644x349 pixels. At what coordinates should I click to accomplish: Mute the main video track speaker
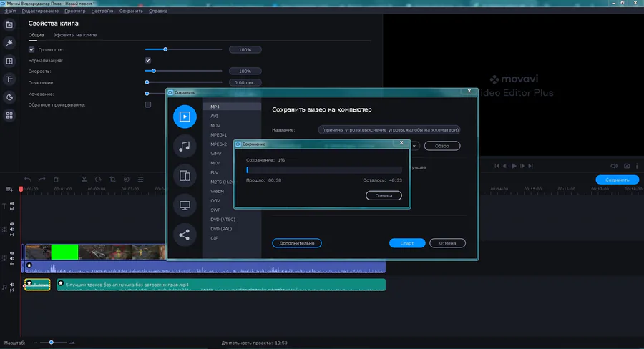(x=12, y=258)
